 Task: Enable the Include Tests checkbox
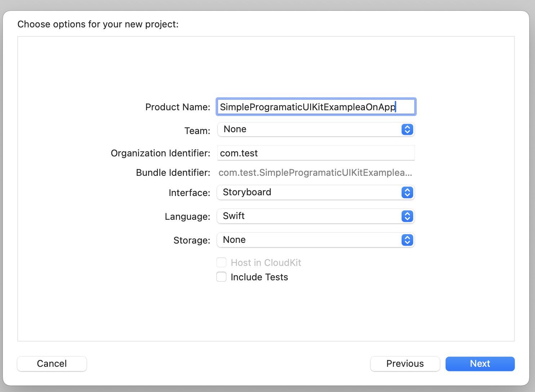click(x=221, y=277)
